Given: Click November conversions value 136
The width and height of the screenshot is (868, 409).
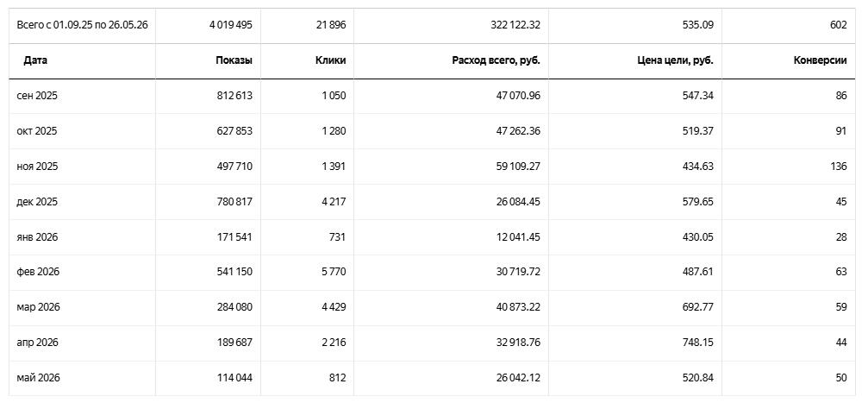Looking at the screenshot, I should [839, 167].
